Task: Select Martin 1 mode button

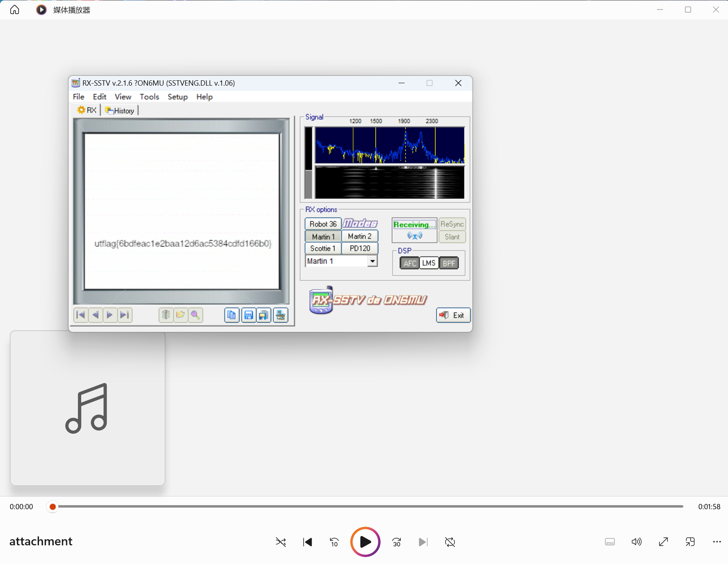Action: tap(323, 237)
